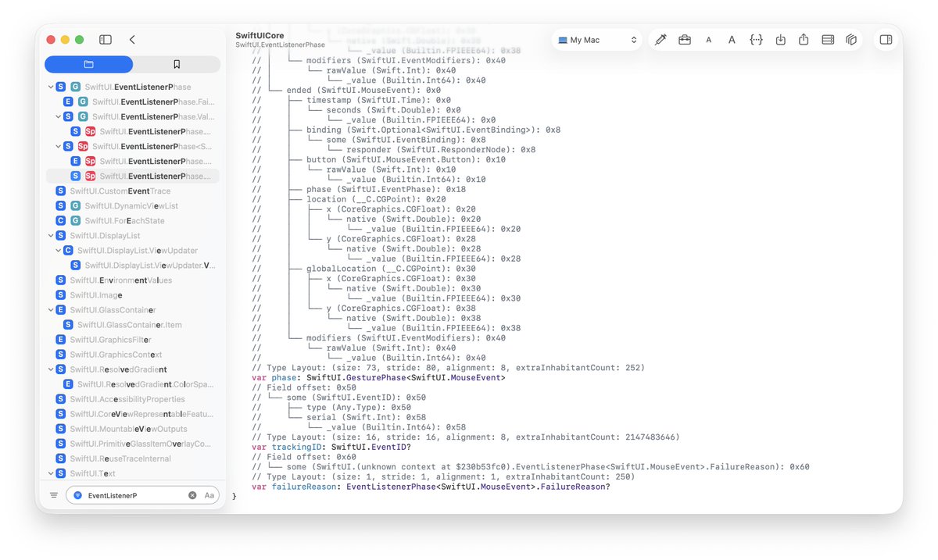
Task: Click the download-into-tray export icon
Action: (x=780, y=40)
